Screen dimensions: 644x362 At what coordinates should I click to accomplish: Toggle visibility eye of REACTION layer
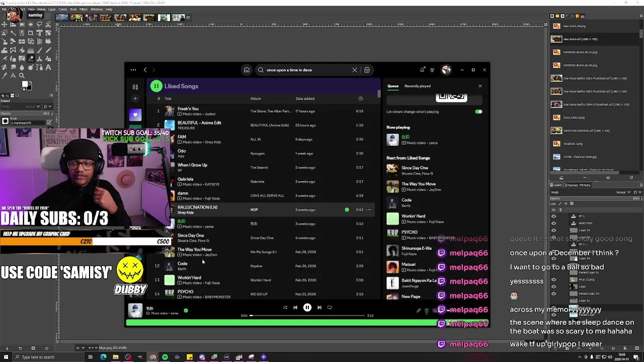[x=553, y=223]
